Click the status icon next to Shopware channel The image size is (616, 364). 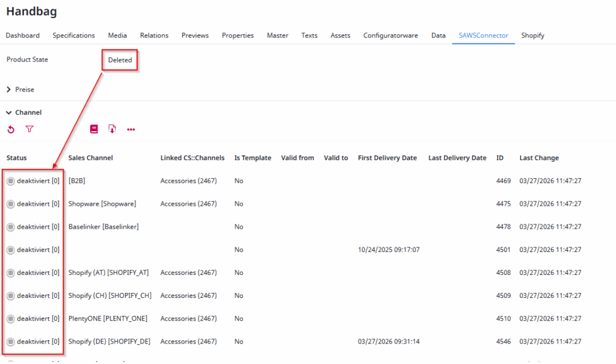(x=10, y=203)
